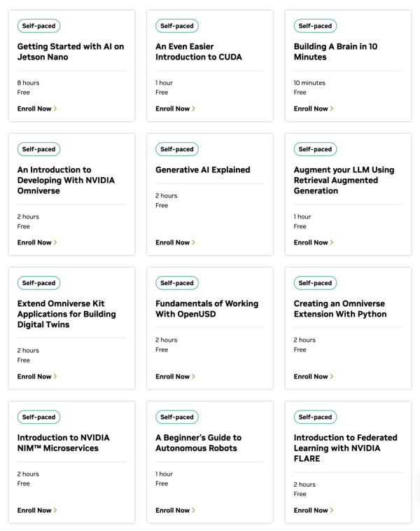
Task: Click the chevron on Federated Learning Enroll Now
Action: coord(332,510)
